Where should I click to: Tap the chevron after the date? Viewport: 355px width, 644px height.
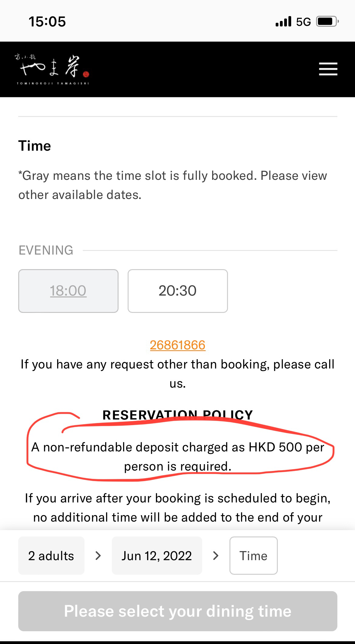216,556
